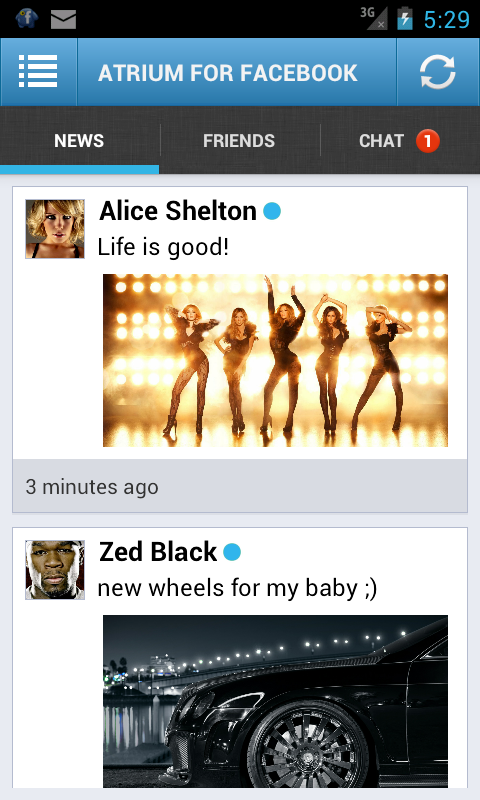Tap the 3G signal indicator
This screenshot has width=480, height=800.
[373, 18]
